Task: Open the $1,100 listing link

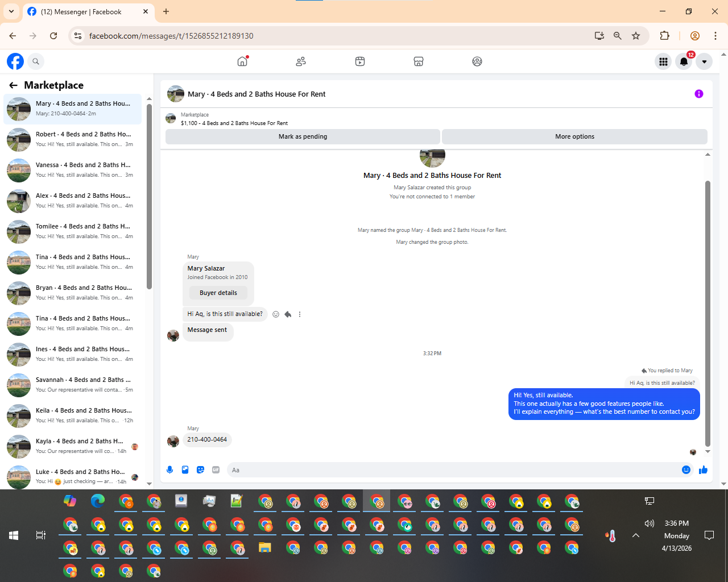Action: click(234, 123)
